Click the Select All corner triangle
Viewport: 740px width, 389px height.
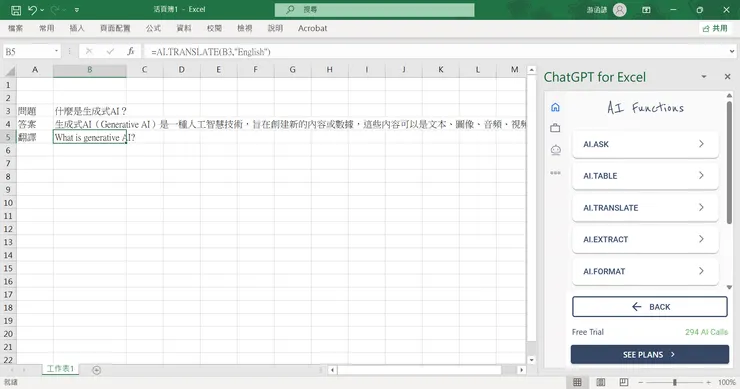coord(9,71)
